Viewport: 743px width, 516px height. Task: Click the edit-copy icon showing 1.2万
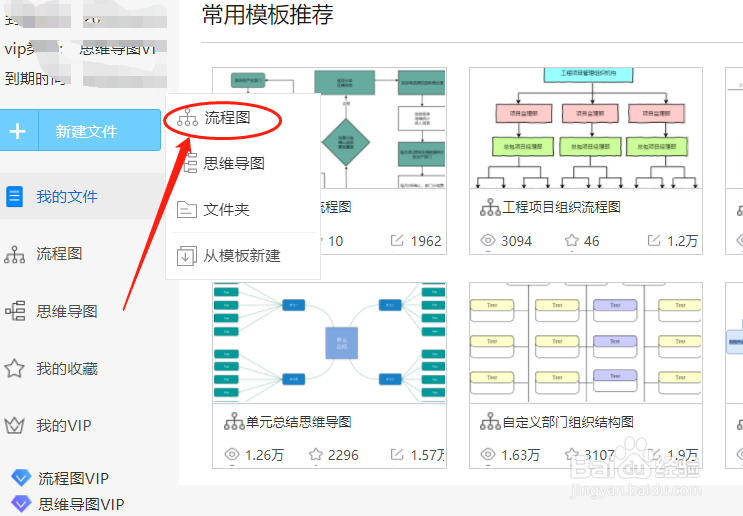point(654,240)
